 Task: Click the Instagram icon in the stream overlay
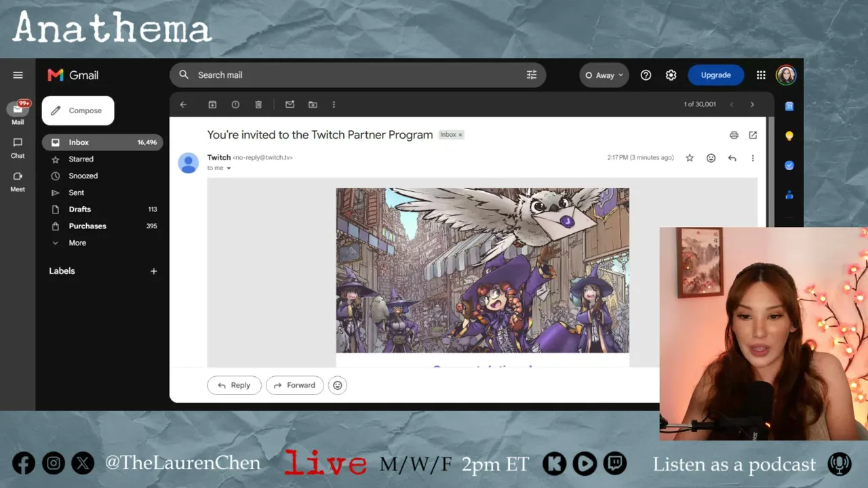click(54, 464)
